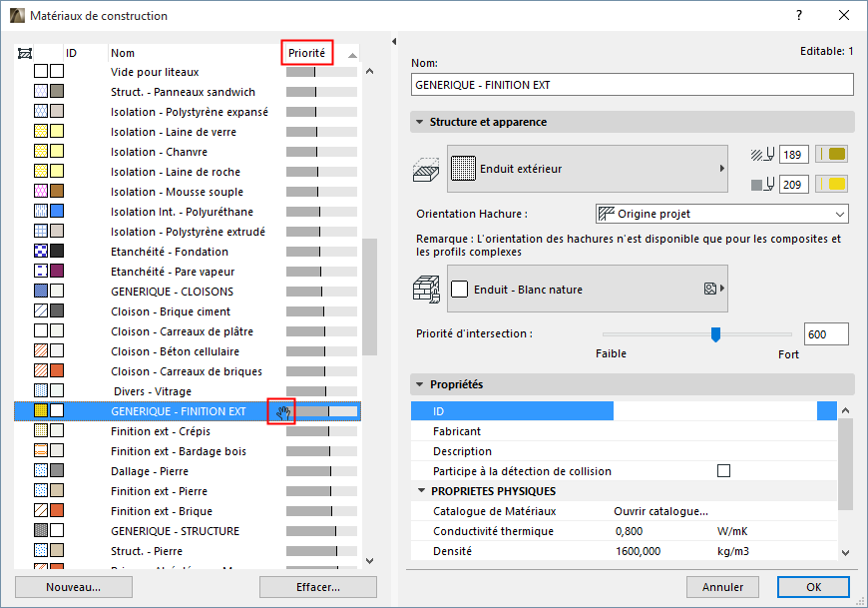This screenshot has width=868, height=608.
Task: Click the Conductivité thermique value 0,800
Action: (629, 531)
